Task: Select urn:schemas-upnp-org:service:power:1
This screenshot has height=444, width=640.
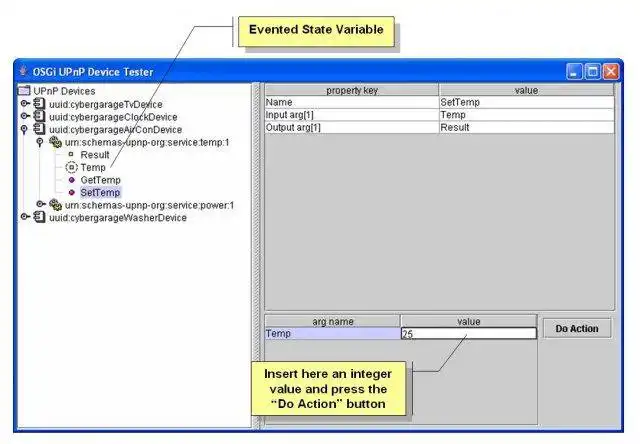Action: [149, 205]
